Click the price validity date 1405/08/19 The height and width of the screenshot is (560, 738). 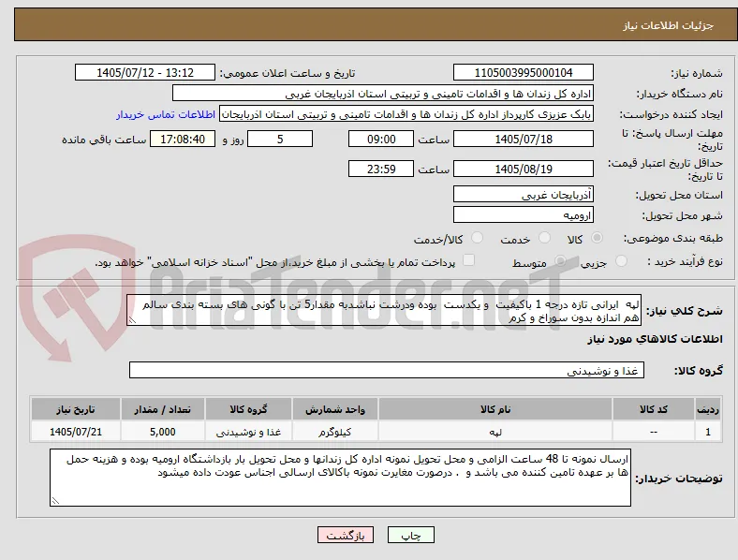(x=523, y=169)
